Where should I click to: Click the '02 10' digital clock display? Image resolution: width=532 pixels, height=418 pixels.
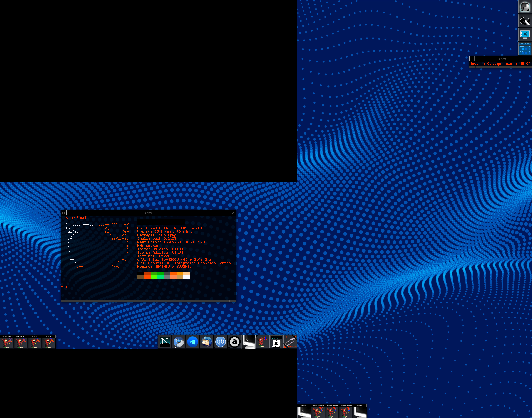pyautogui.click(x=276, y=337)
